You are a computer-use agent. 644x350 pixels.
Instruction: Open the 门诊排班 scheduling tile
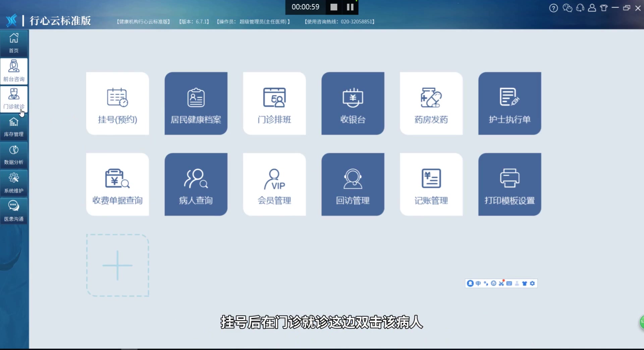click(274, 103)
